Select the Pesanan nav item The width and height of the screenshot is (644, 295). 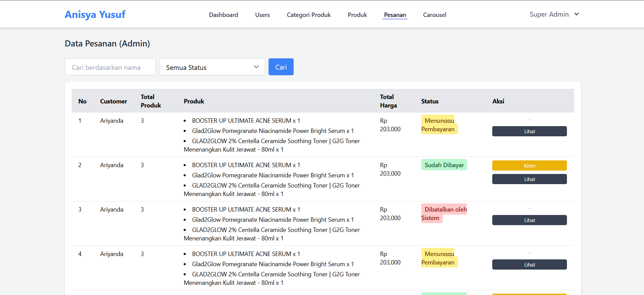tap(395, 15)
